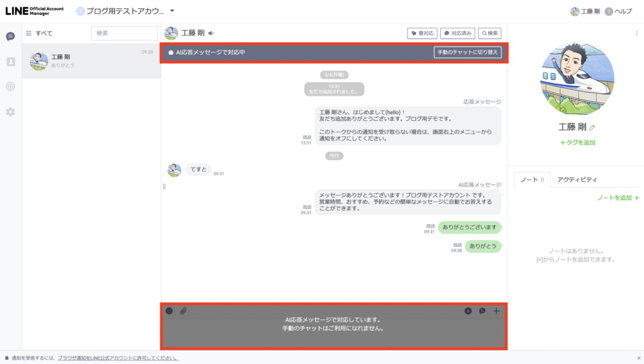Image resolution: width=644 pixels, height=364 pixels.
Task: Mark chat as 対応済み
Action: coord(457,33)
